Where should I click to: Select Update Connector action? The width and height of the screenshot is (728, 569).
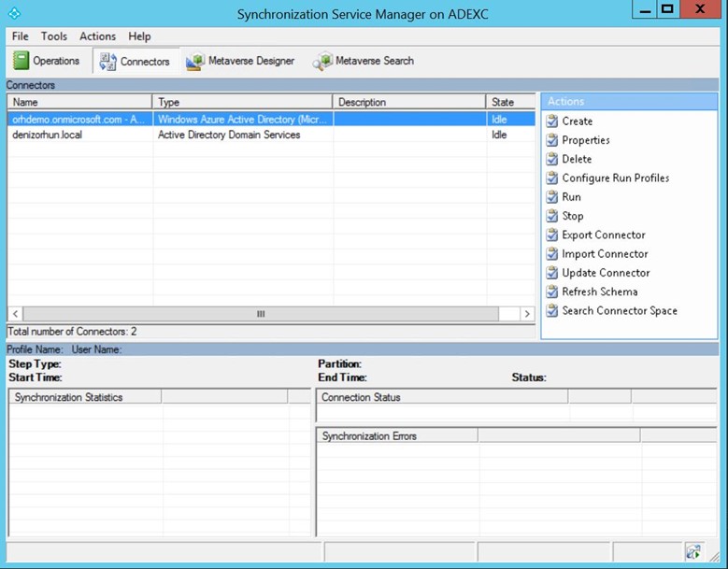606,273
